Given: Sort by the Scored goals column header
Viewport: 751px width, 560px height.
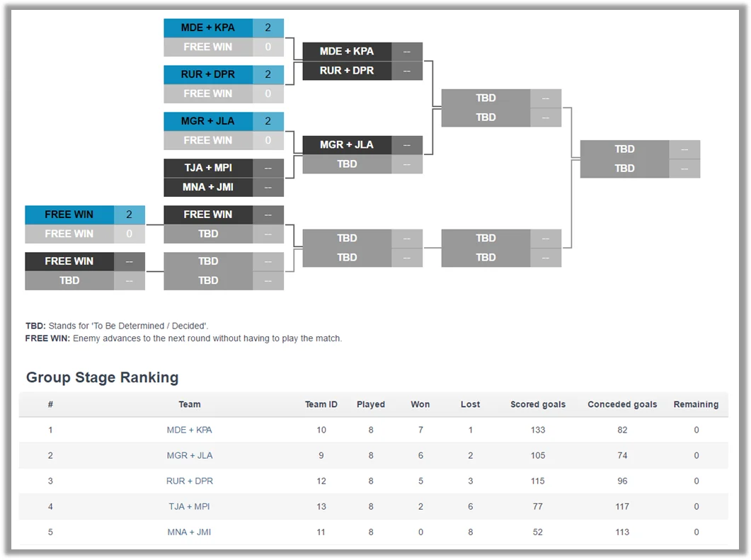Looking at the screenshot, I should point(538,404).
